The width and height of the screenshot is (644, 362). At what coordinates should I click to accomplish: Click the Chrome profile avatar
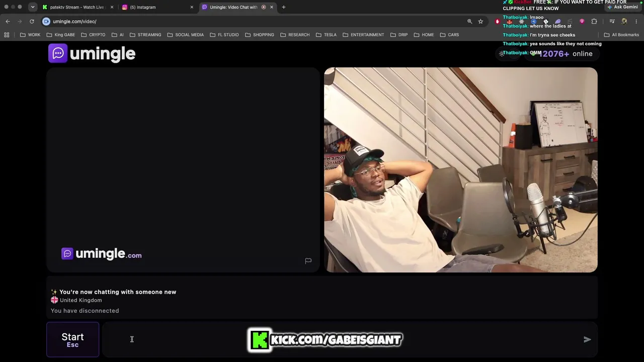(x=624, y=21)
